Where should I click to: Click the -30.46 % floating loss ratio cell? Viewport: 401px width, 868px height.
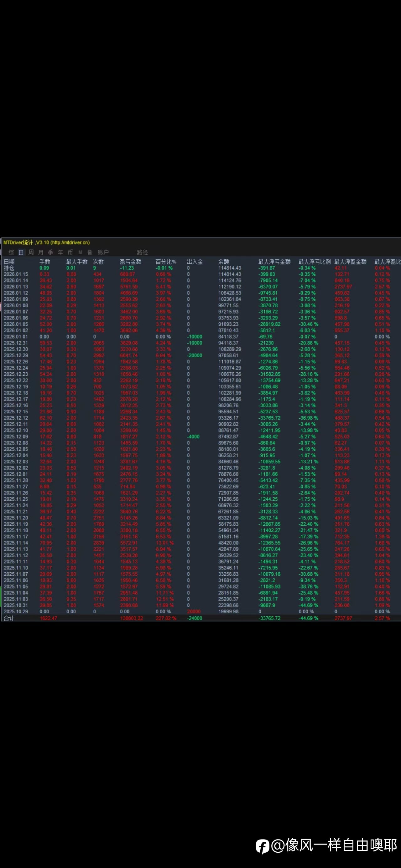309,324
